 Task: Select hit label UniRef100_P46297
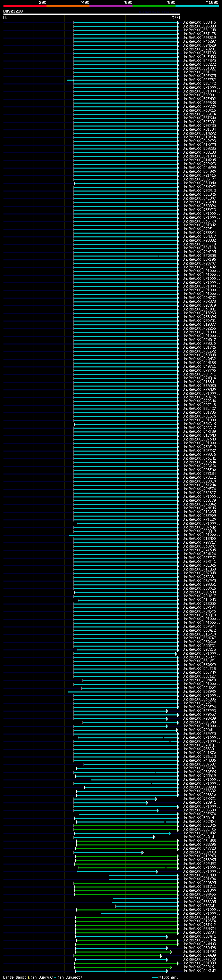199,41
